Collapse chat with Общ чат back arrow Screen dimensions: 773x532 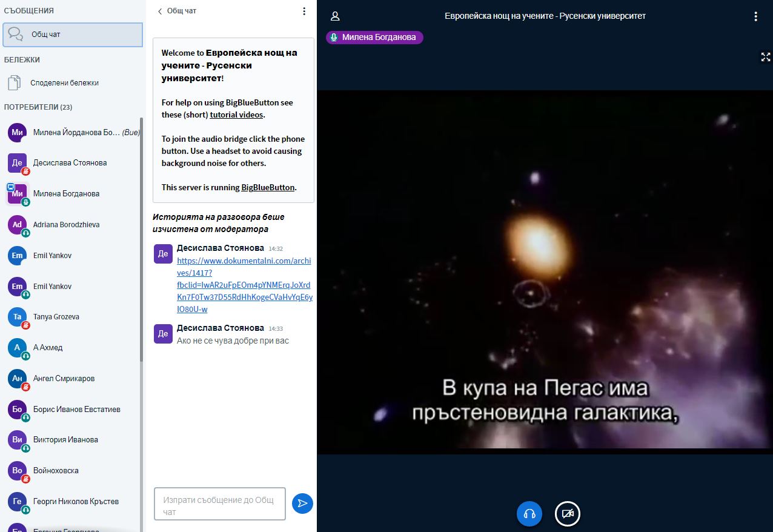(177, 11)
